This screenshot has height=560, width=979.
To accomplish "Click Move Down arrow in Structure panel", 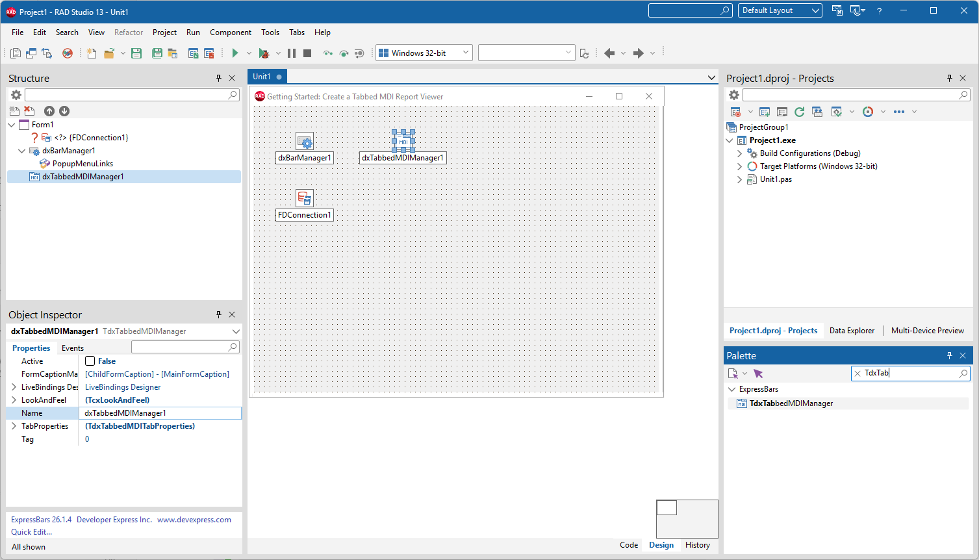I will (64, 111).
